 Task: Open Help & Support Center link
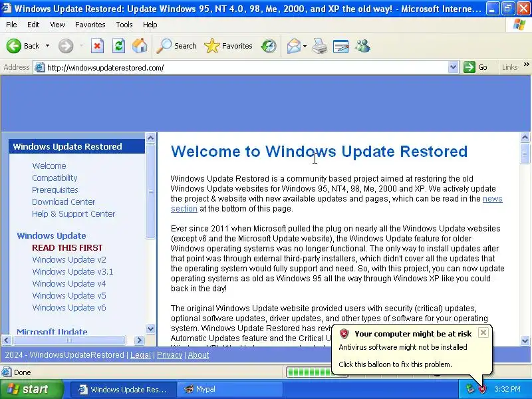tap(74, 213)
